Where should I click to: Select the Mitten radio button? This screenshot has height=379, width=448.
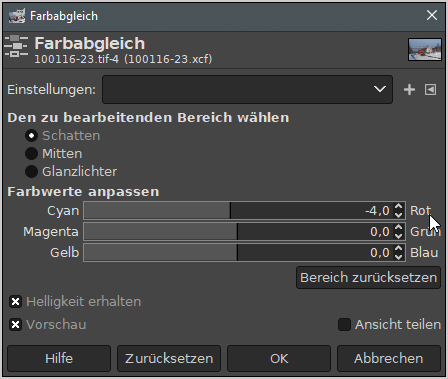(31, 154)
